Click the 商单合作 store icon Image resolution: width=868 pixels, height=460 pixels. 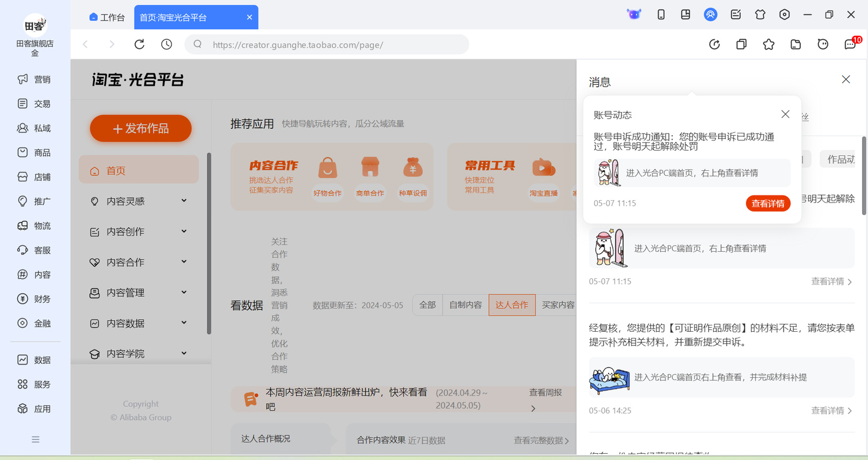pyautogui.click(x=370, y=168)
